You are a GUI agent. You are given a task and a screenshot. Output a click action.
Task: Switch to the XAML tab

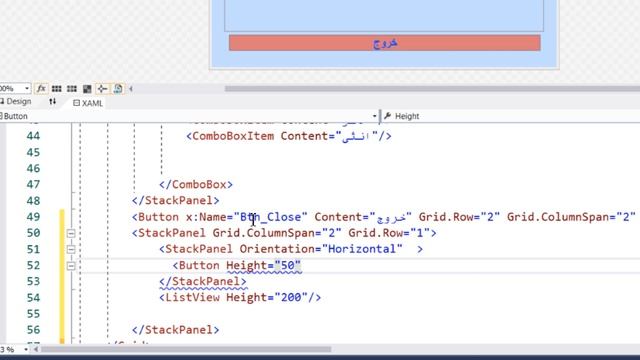(x=88, y=103)
